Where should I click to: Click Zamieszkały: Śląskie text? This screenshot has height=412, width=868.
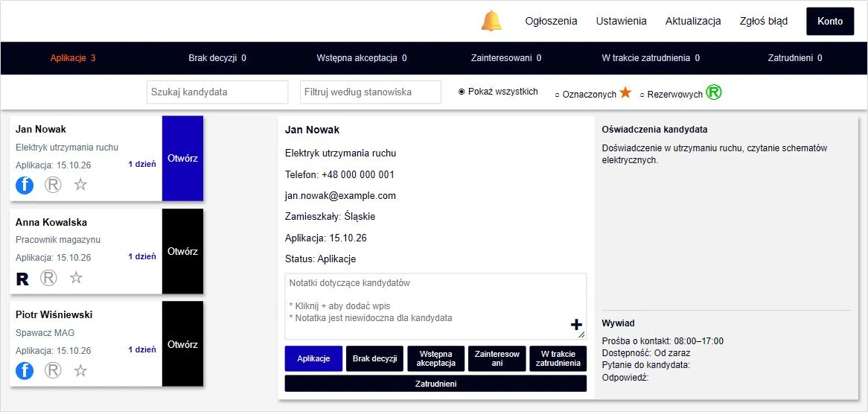tap(330, 217)
